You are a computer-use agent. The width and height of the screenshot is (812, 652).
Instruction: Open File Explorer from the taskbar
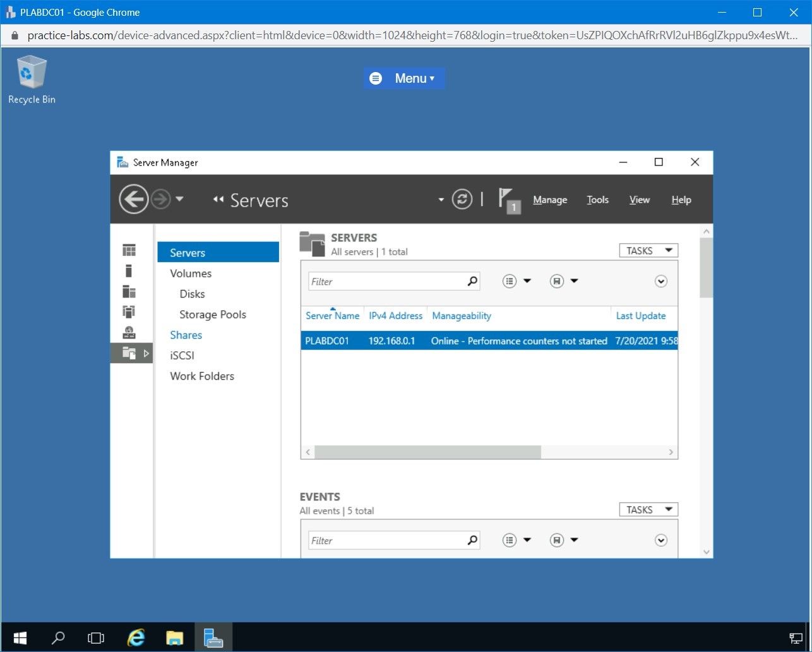click(174, 637)
